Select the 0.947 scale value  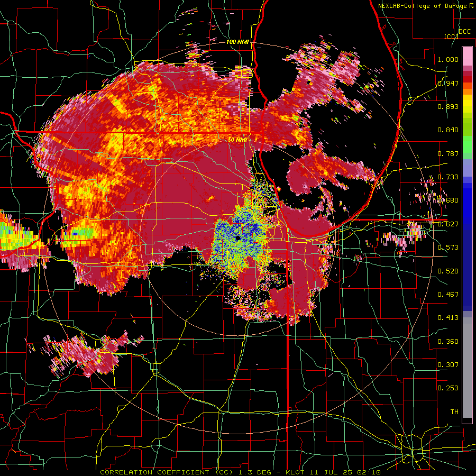448,83
